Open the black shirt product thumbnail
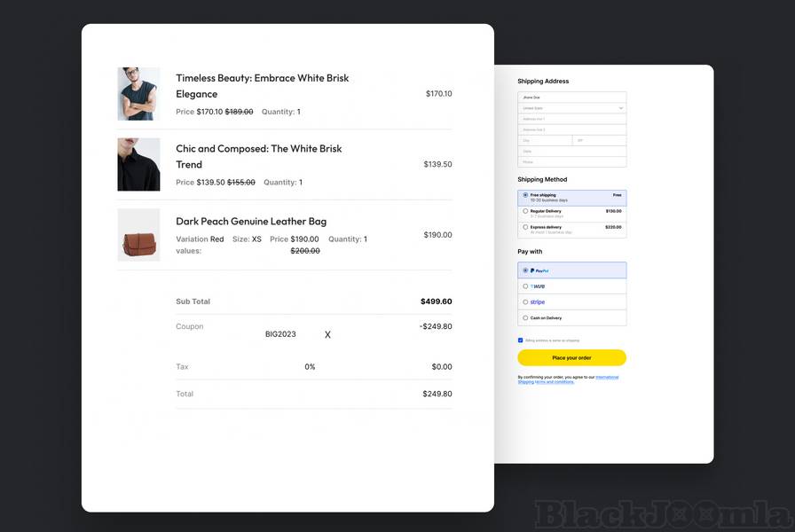Viewport: 795px width, 532px height. 138,164
